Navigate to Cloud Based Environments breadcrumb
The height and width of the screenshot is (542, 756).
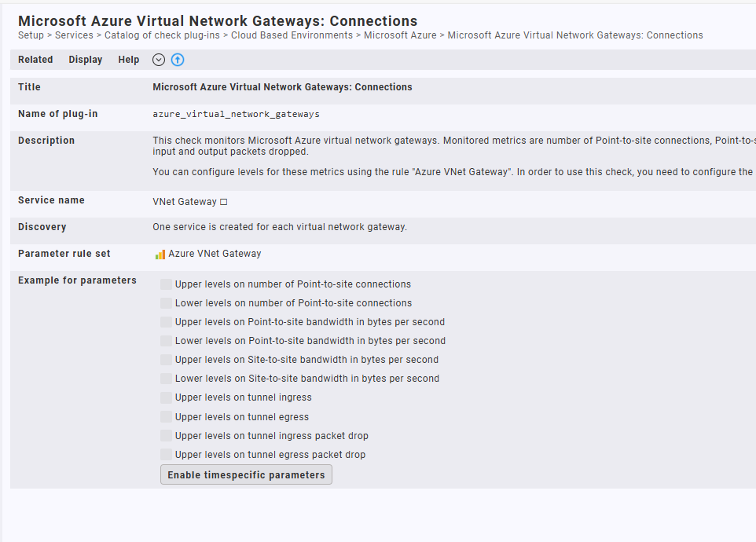(292, 35)
